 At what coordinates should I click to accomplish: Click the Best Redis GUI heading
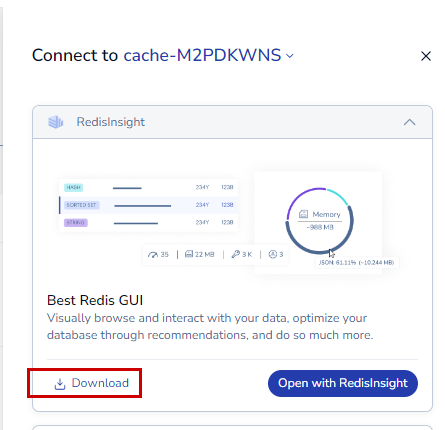95,300
